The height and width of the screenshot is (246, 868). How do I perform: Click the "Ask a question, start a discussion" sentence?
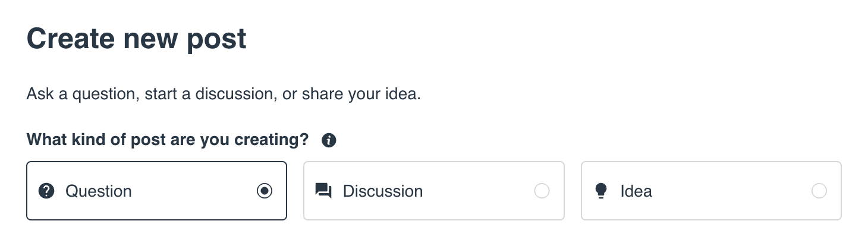coord(224,94)
